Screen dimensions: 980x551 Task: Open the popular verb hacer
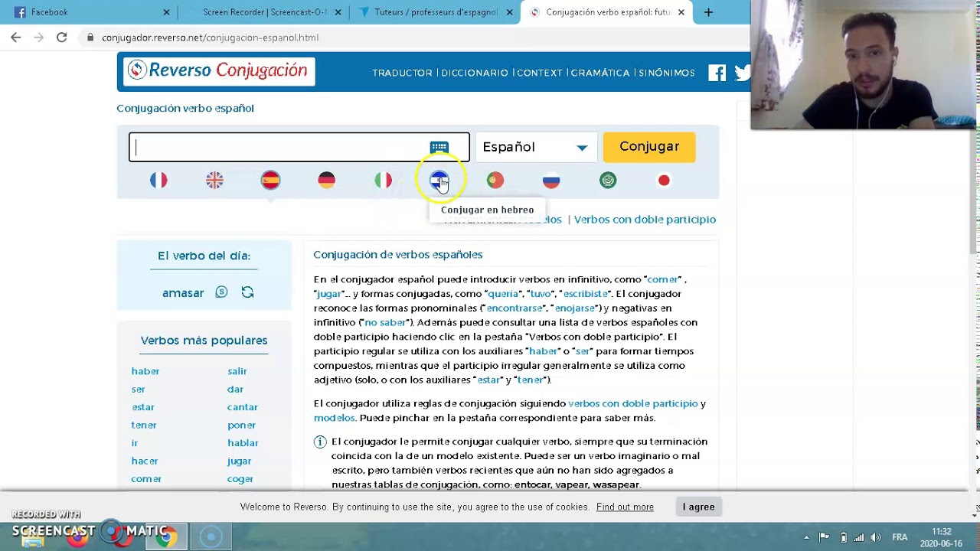point(145,461)
